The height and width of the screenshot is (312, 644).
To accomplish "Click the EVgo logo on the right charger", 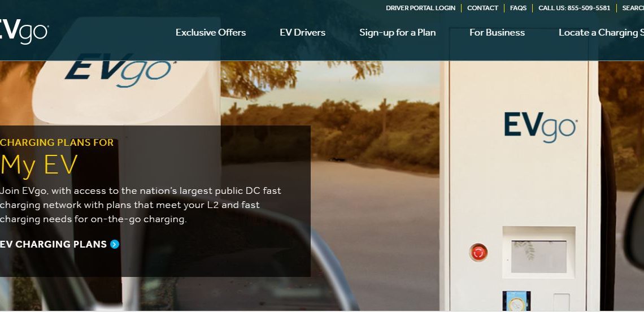I will point(541,127).
